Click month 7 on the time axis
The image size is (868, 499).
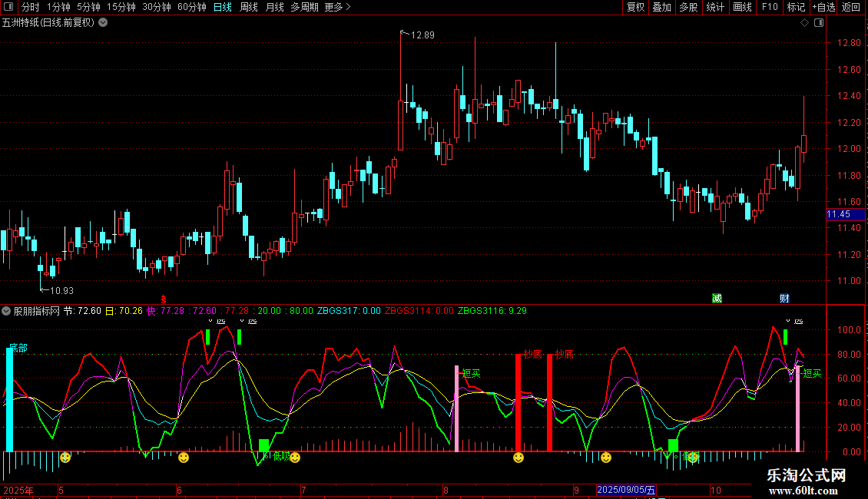(303, 490)
